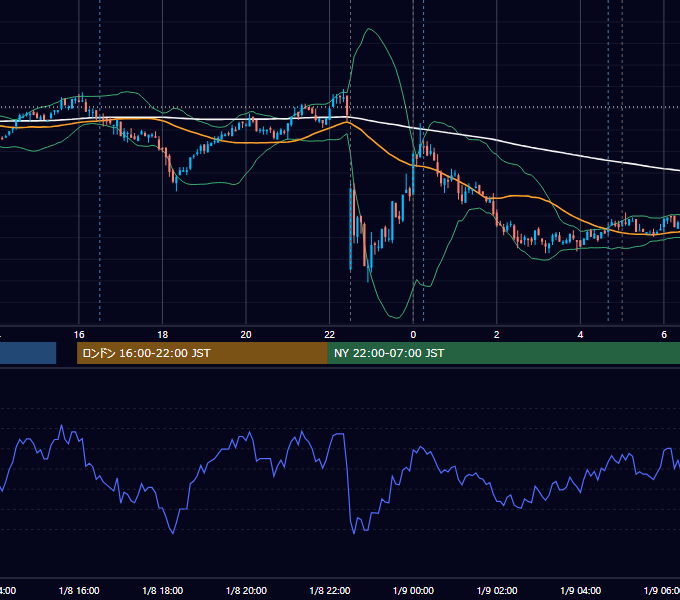This screenshot has height=600, width=680.
Task: Click the ロンドン 16:00-22:00 JST session bar
Action: (202, 353)
